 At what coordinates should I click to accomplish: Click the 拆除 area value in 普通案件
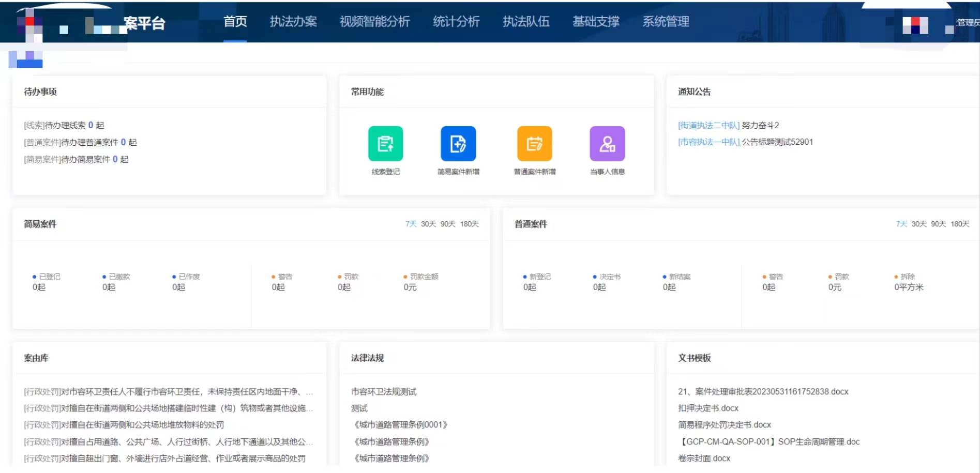click(909, 287)
